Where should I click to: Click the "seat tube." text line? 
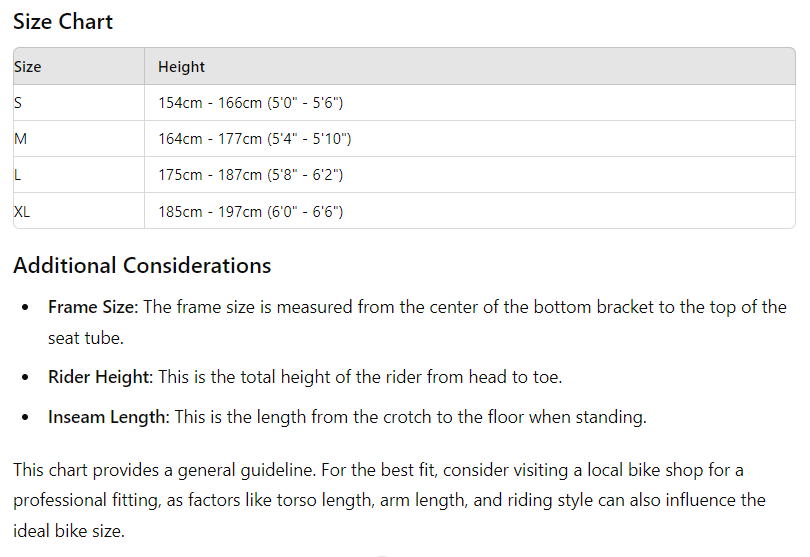click(86, 338)
